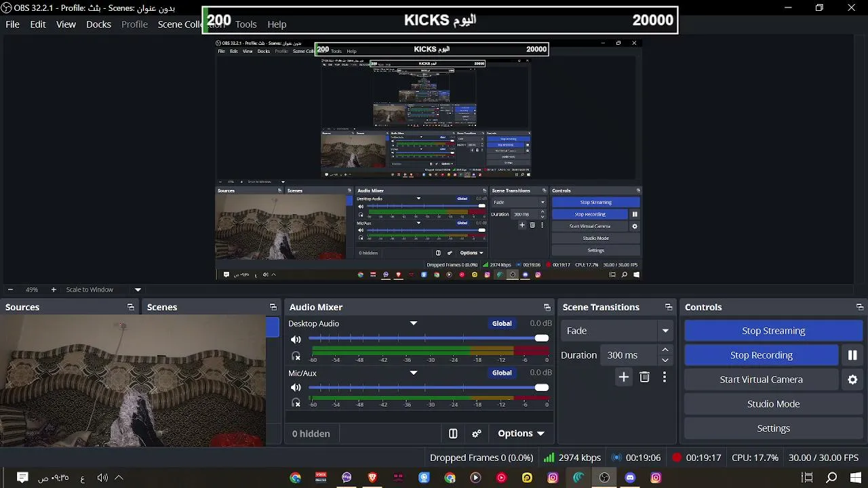Click 'Dropped Frames 0 (0.0%)' in status bar
868x488 pixels.
(481, 457)
